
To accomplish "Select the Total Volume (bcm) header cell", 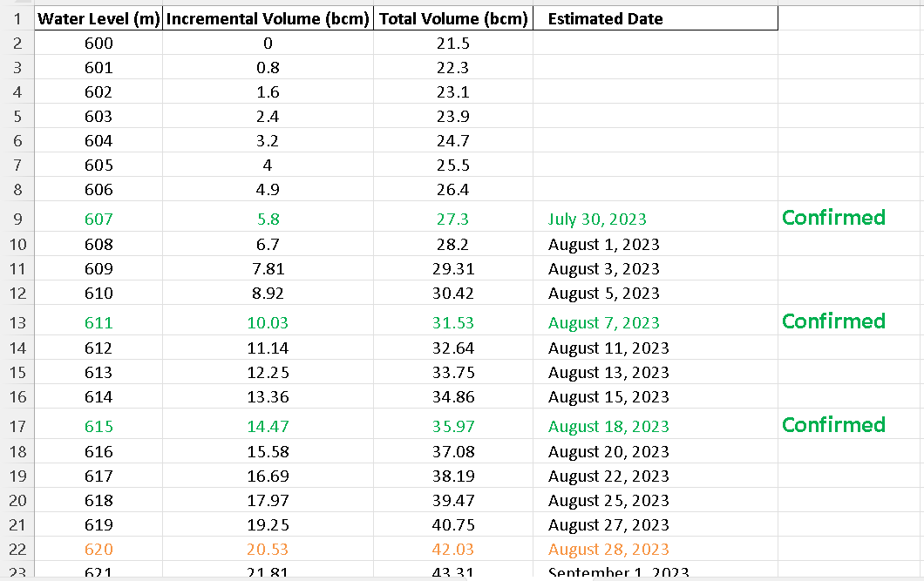I will tap(453, 19).
